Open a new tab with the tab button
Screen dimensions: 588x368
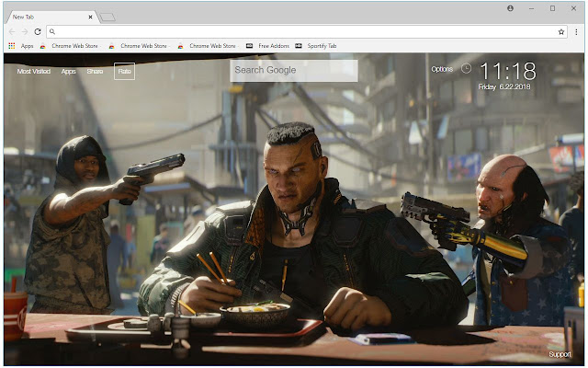(107, 17)
